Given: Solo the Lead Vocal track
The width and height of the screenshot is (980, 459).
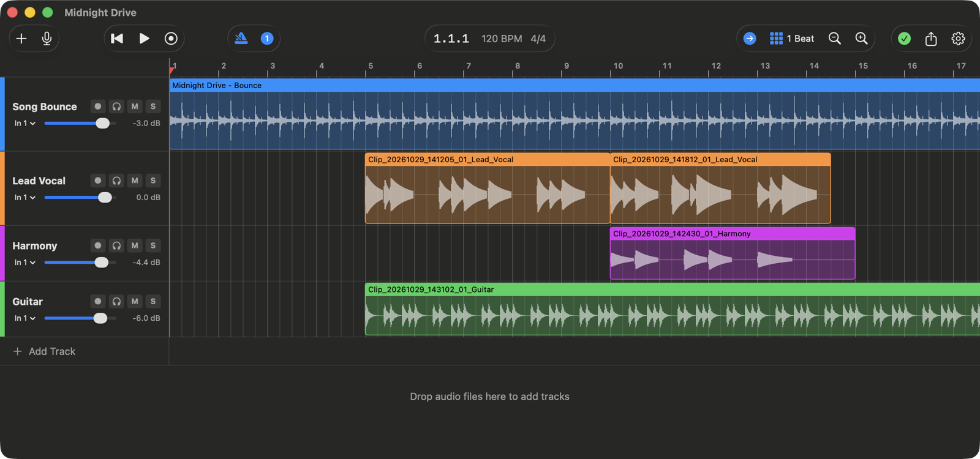Looking at the screenshot, I should click(153, 181).
